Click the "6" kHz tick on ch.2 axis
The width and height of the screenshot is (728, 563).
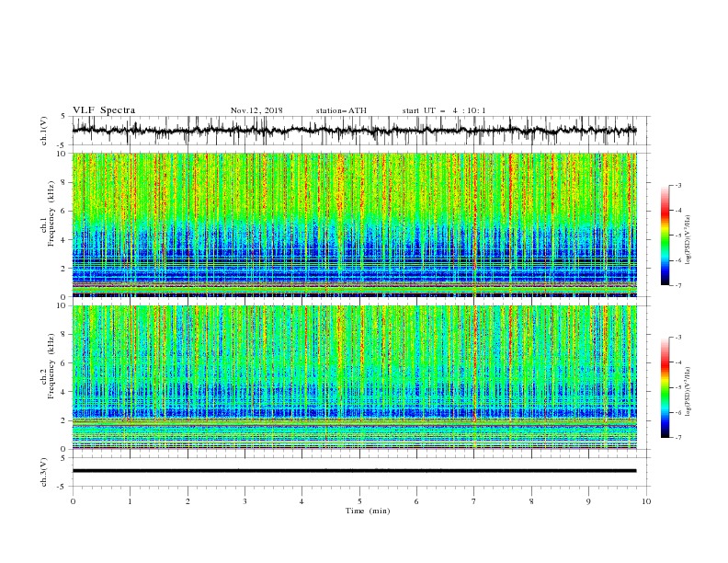63,363
